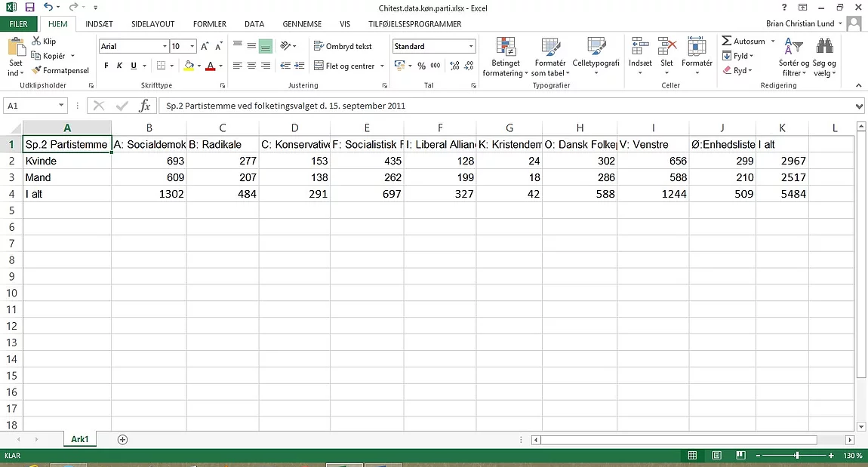Toggle bold formatting (F)
The width and height of the screenshot is (868, 467).
coord(106,66)
